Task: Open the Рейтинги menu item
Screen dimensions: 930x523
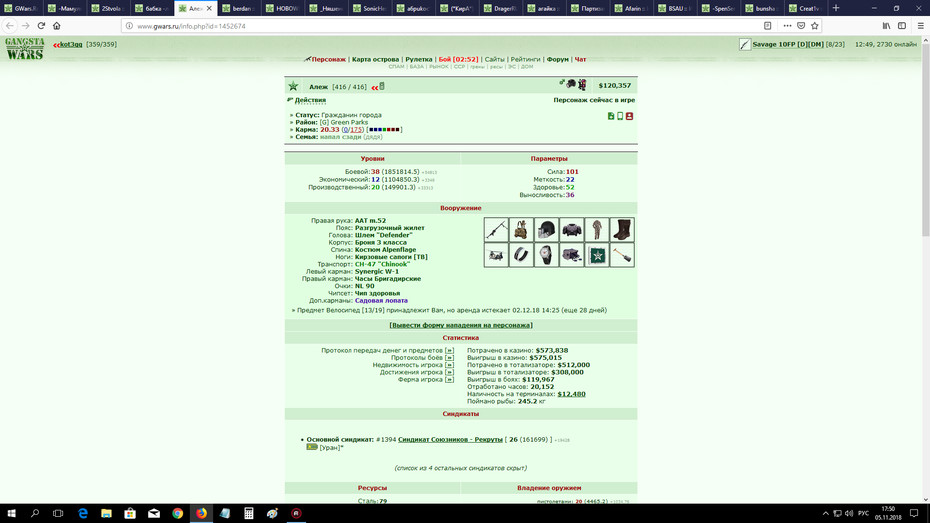Action: point(525,59)
